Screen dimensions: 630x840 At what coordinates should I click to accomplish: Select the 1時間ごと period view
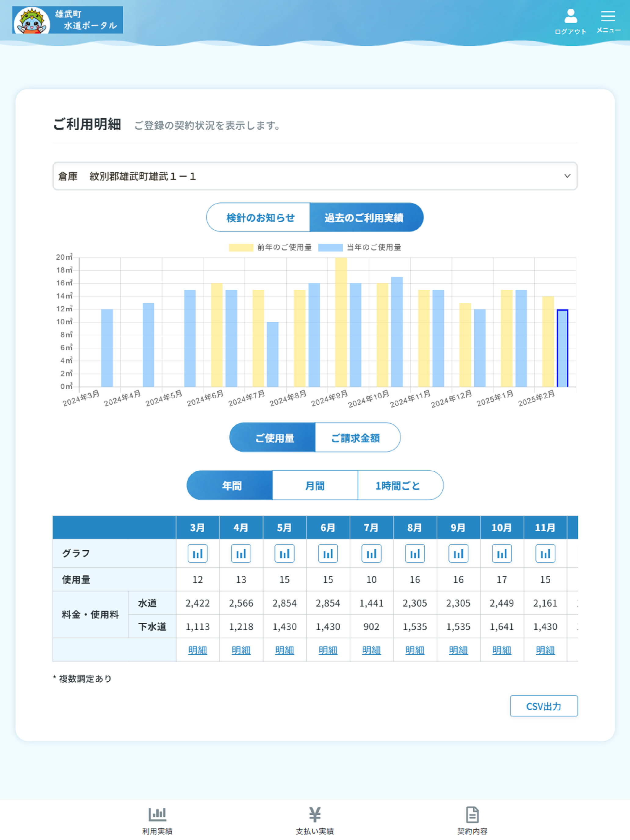click(401, 485)
